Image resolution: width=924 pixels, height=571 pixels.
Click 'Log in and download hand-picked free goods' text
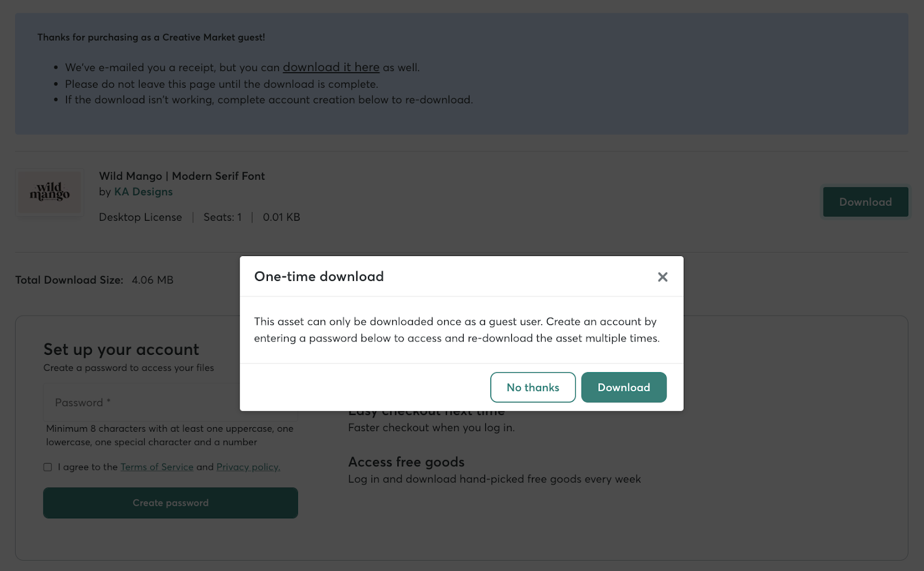coord(494,479)
